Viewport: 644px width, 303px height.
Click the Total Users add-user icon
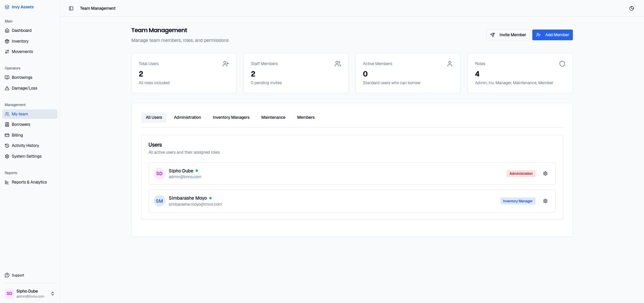click(x=226, y=64)
